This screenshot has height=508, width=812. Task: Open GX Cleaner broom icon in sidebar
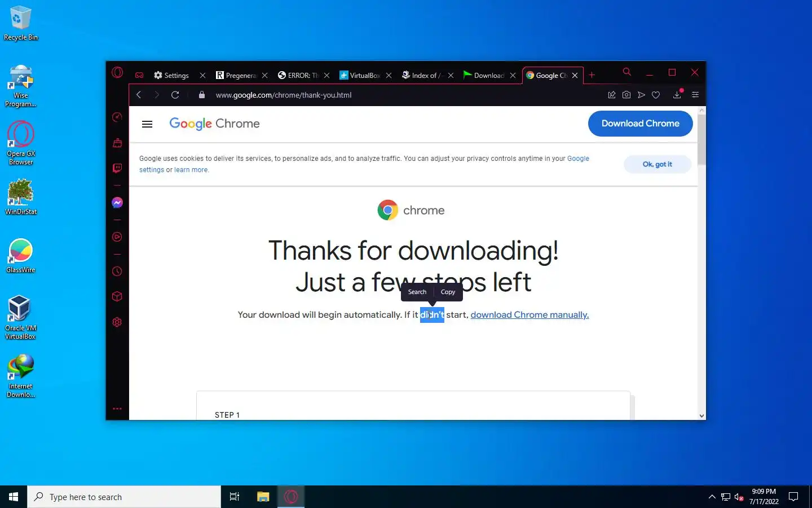117,143
